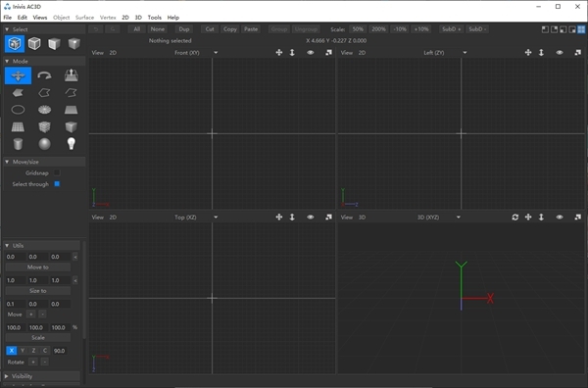Open the Views menu
588x388 pixels.
(40, 18)
